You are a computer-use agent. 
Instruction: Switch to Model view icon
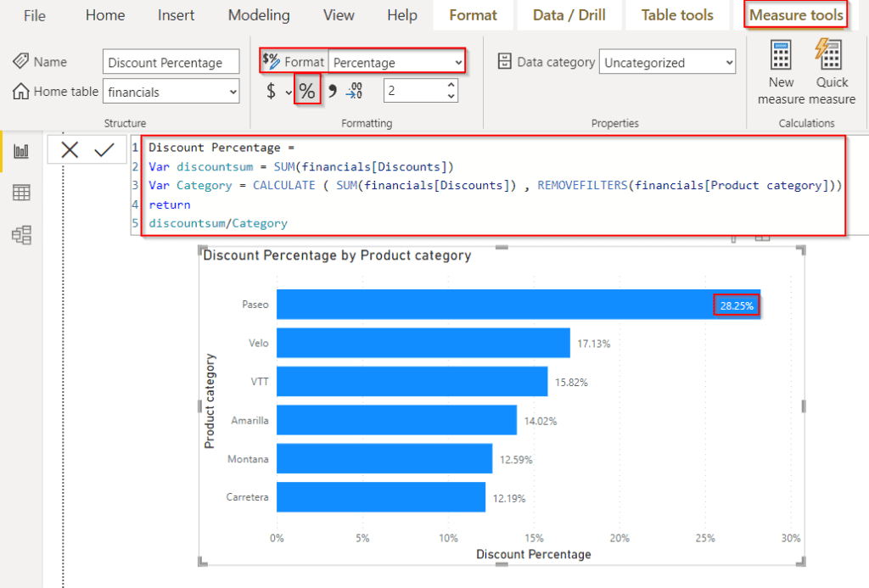pos(21,235)
